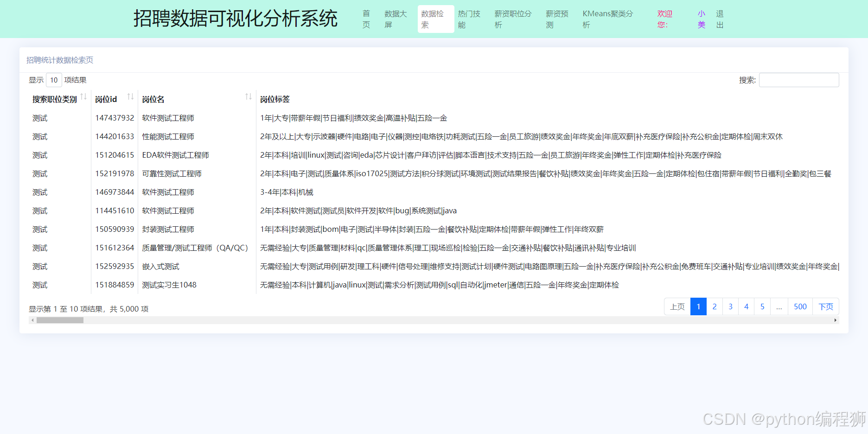Jump to page 500

(800, 306)
